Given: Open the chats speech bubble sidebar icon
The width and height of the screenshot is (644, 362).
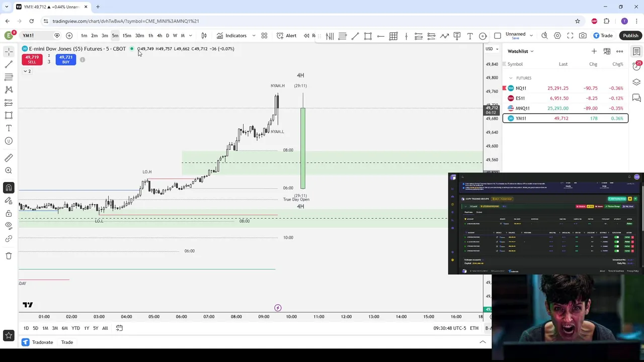Looking at the screenshot, I should 636,98.
